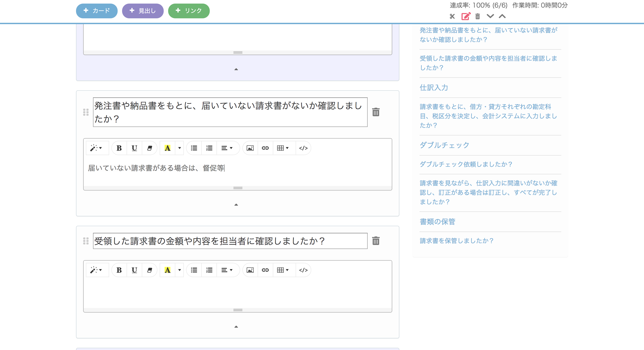Insert bulleted list in bottom editor

point(194,270)
